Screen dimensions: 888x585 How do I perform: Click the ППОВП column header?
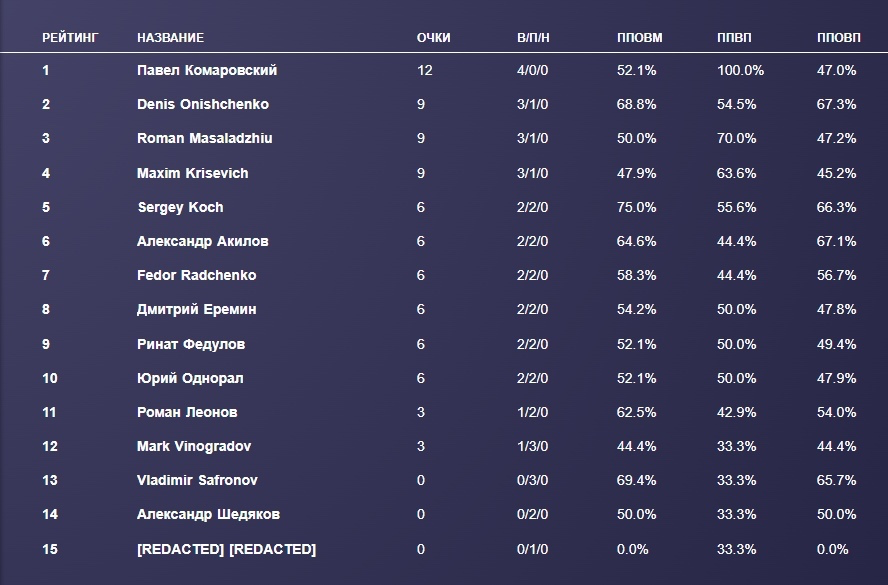coord(838,38)
